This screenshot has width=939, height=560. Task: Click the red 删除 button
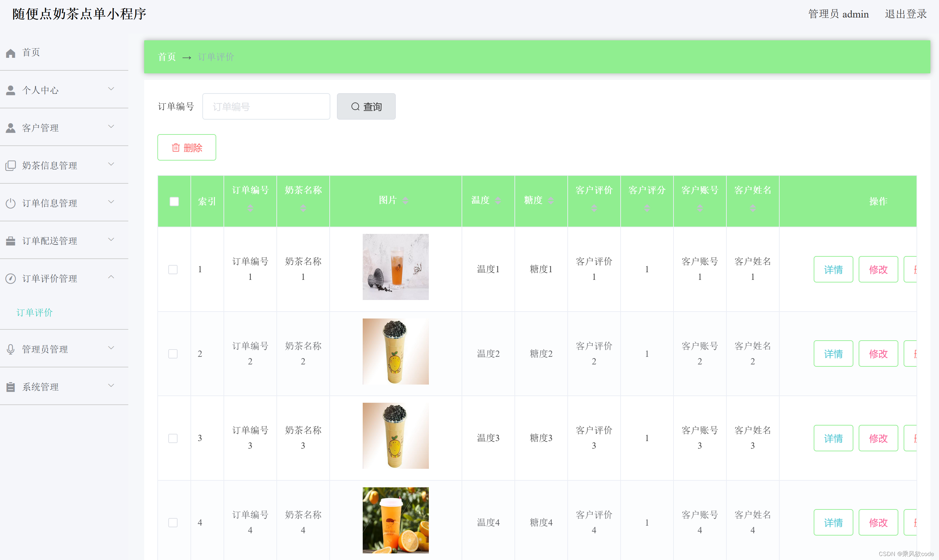186,148
